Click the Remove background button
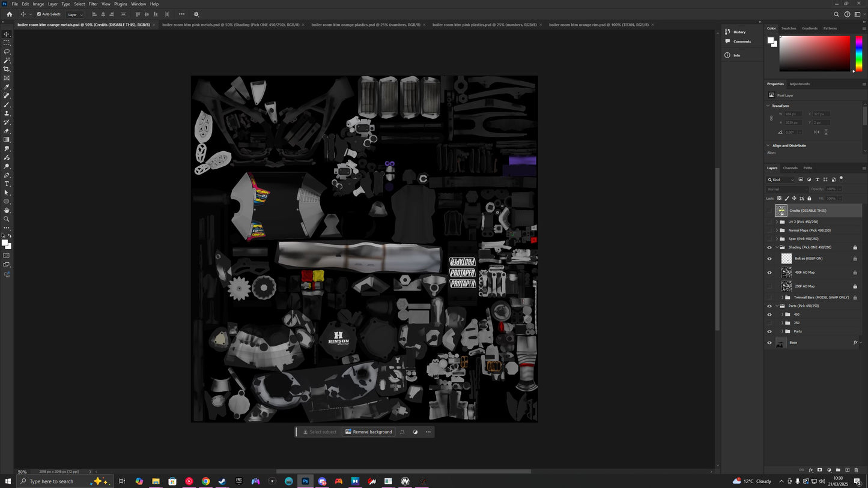Image resolution: width=868 pixels, height=488 pixels. [369, 432]
